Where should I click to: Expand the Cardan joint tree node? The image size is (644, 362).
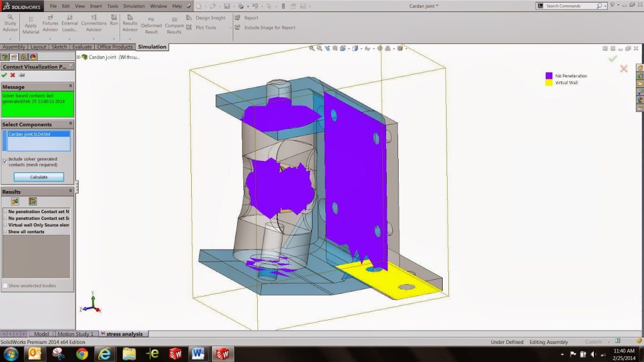(x=79, y=57)
